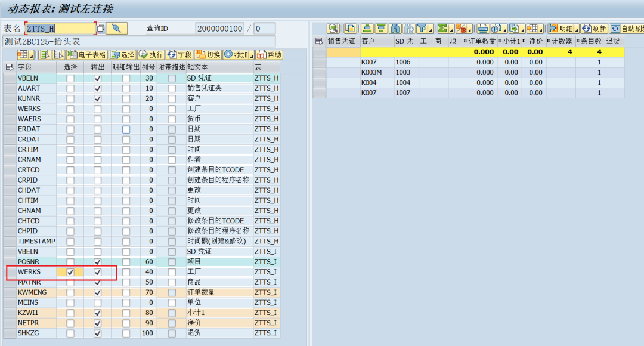
Task: Click the 条目数 column header
Action: [590, 41]
